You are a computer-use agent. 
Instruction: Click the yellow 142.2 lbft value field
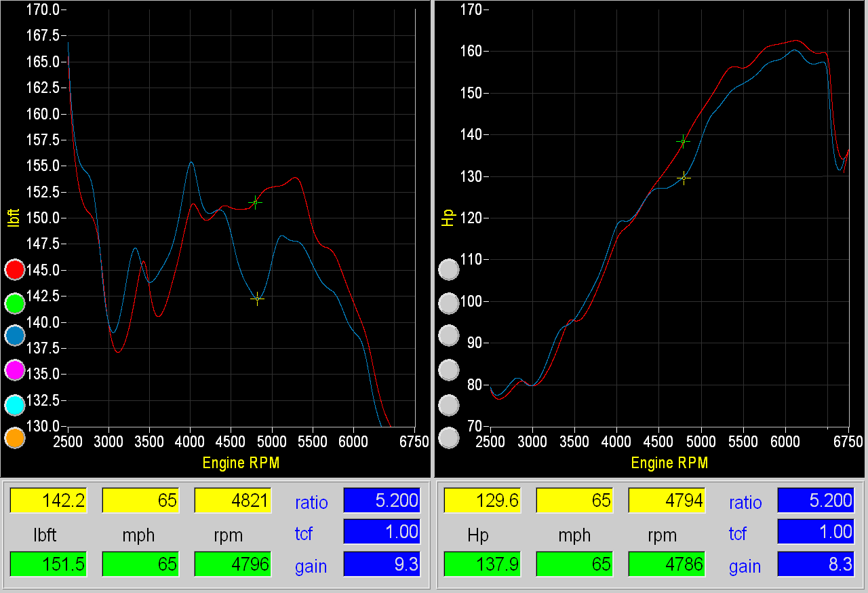48,501
